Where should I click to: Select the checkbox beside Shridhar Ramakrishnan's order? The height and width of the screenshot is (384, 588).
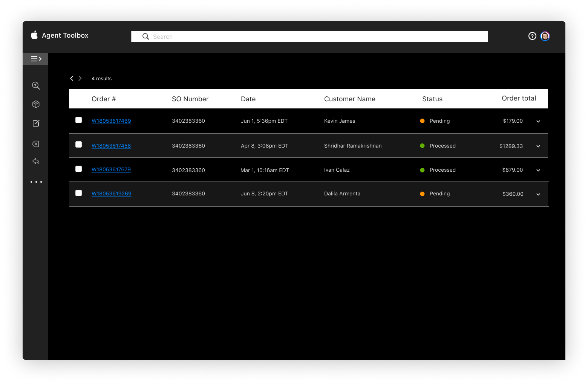tap(78, 144)
